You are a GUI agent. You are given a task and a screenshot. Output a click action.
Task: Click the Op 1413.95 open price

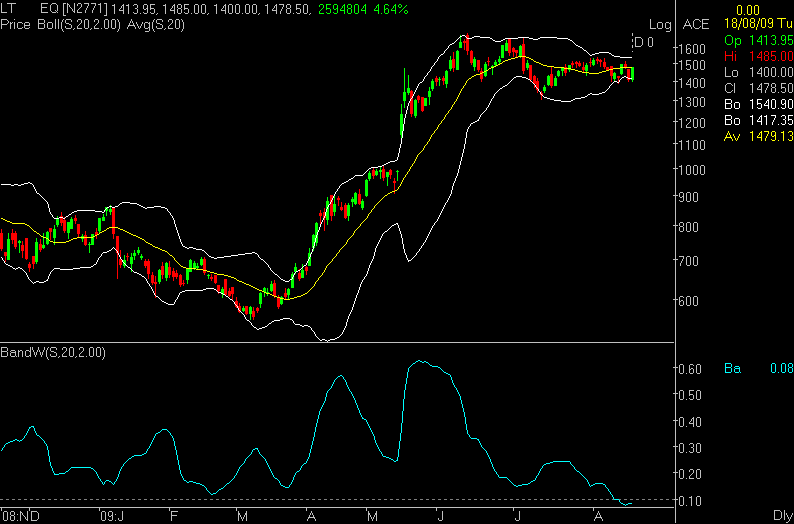tap(759, 40)
